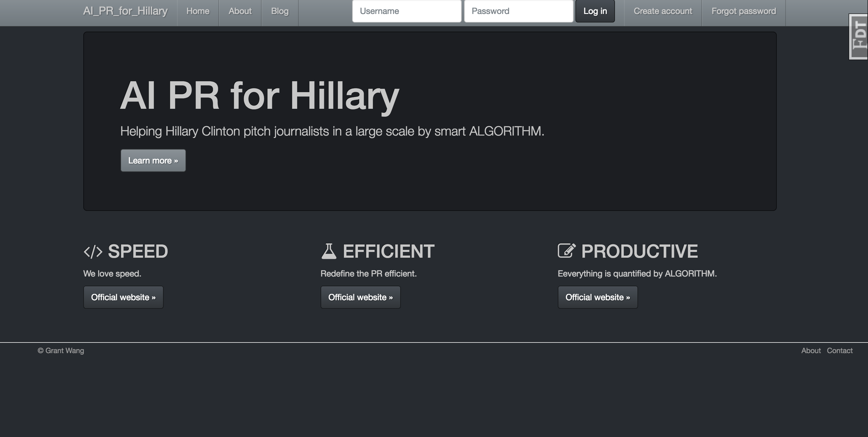Viewport: 868px width, 437px height.
Task: Open the Create account link
Action: point(662,11)
